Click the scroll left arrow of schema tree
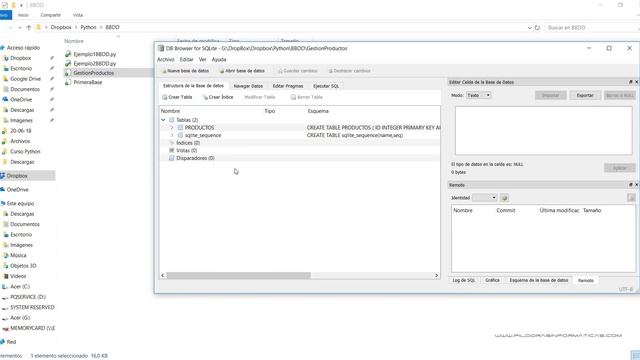640x360 pixels. (x=163, y=276)
